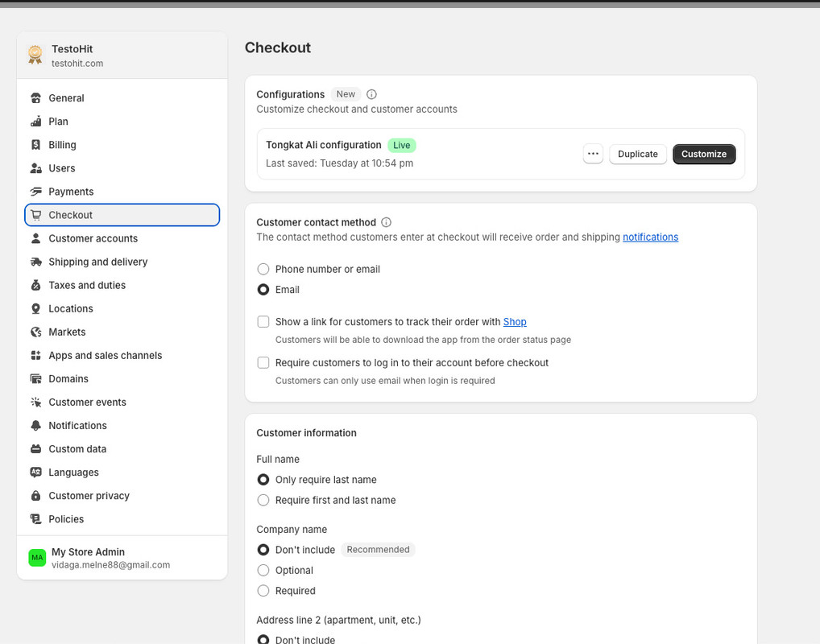
Task: Open the three-dot menu for Tongkat Ali configuration
Action: 593,154
